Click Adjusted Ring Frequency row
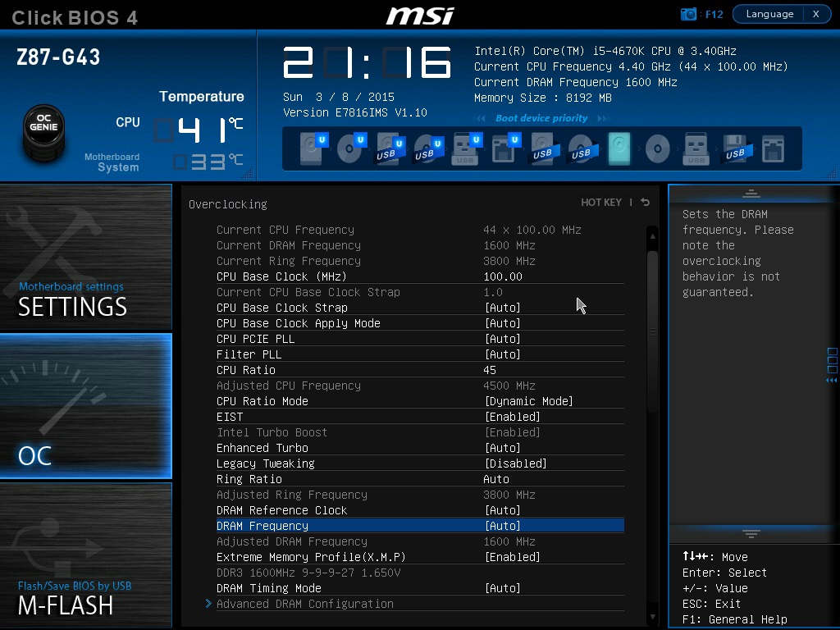 [420, 495]
